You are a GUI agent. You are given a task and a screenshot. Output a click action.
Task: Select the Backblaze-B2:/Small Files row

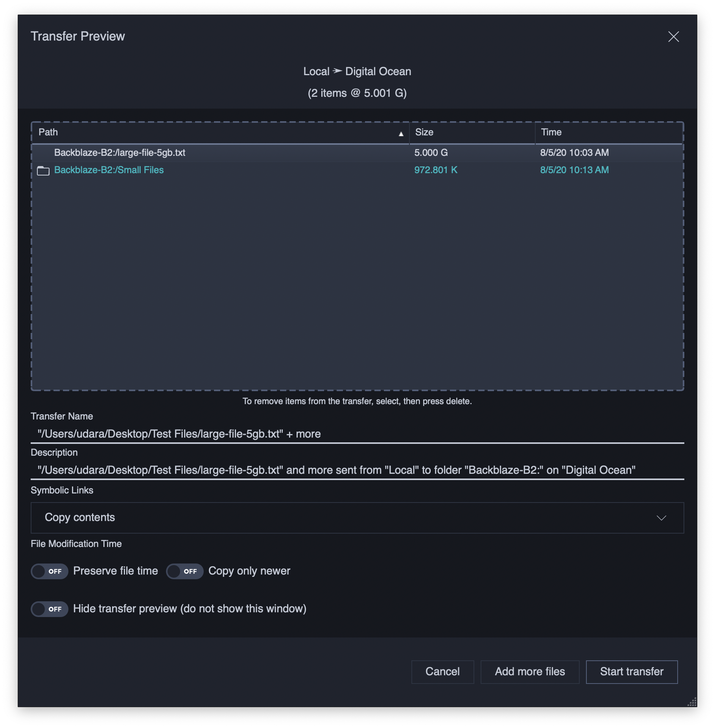357,170
